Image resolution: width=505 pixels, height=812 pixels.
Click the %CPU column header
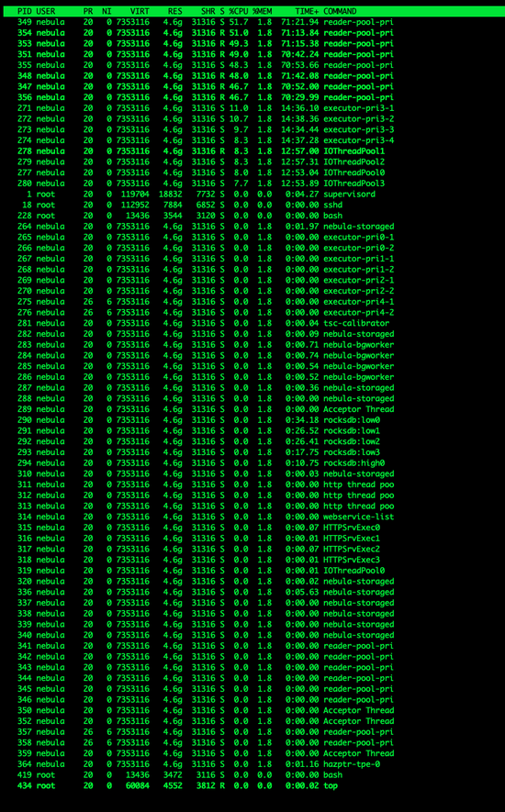click(239, 11)
